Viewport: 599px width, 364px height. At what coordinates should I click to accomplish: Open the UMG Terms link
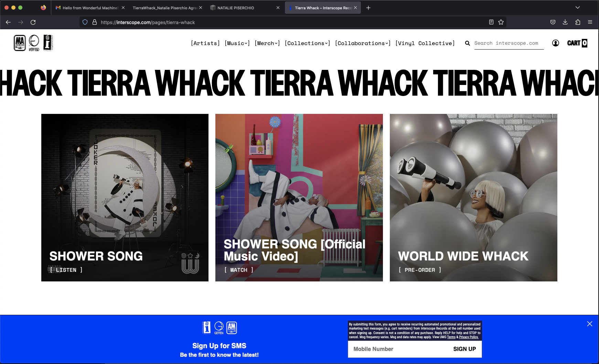[451, 337]
